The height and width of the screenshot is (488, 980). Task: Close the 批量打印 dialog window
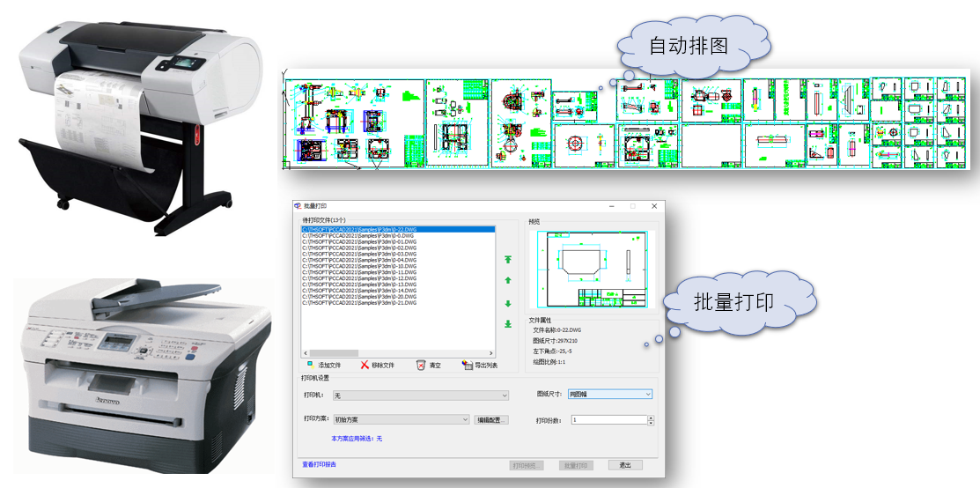click(653, 206)
